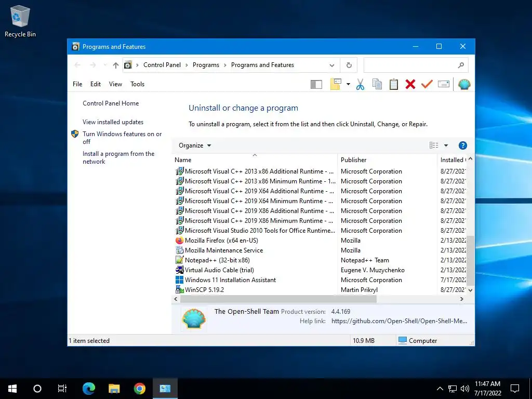This screenshot has height=399, width=532.
Task: Click the Paste clipboard toolbar icon
Action: (394, 84)
